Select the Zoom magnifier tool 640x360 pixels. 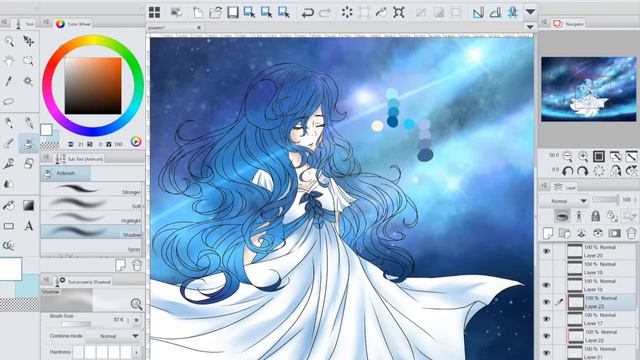click(x=9, y=41)
